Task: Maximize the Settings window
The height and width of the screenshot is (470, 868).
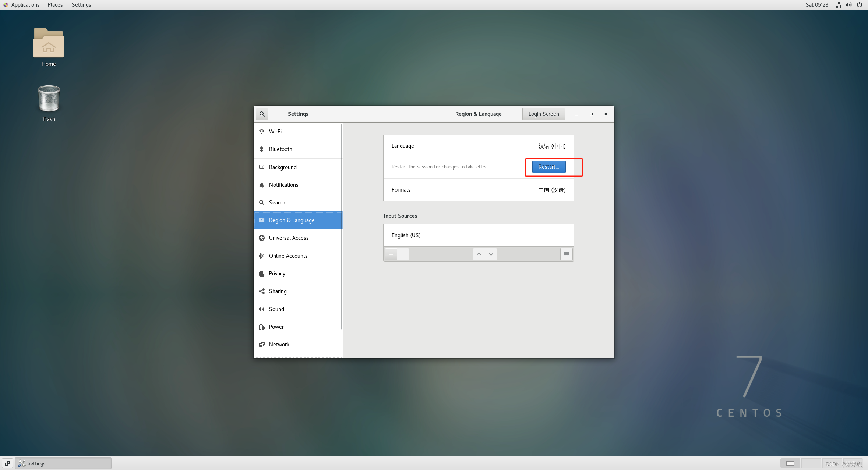Action: pos(591,114)
